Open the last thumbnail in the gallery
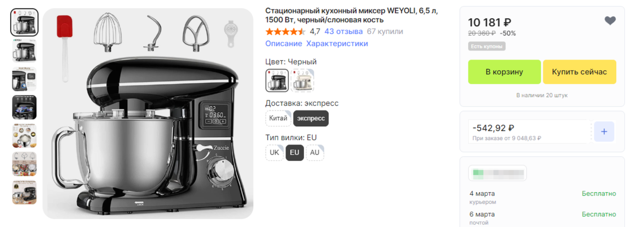 [25, 192]
